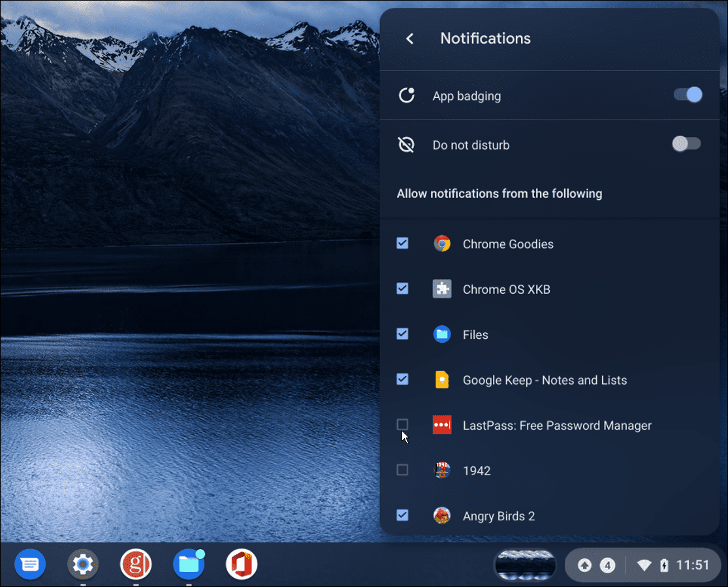Viewport: 728px width, 587px height.
Task: Click the 'Chrome OS XKB' label
Action: point(506,289)
